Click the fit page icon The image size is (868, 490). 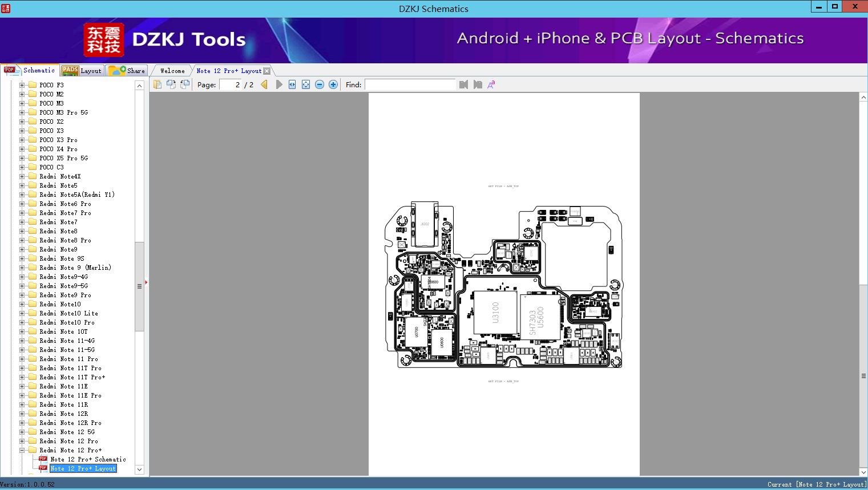coord(306,84)
